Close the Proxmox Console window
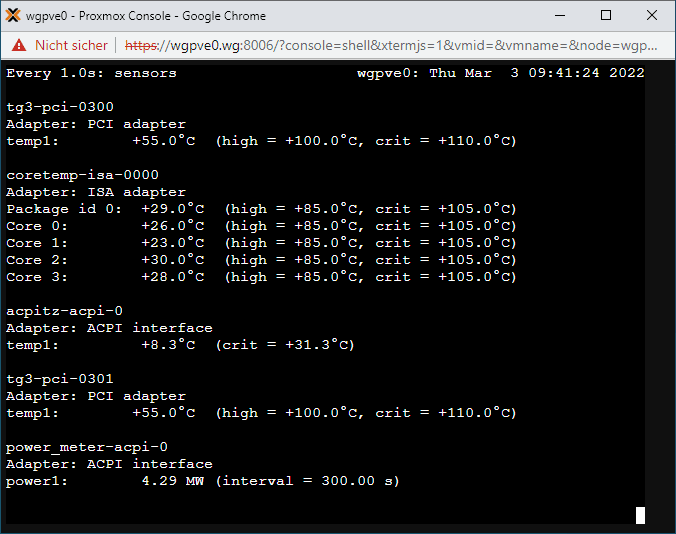The width and height of the screenshot is (676, 534). coord(652,16)
